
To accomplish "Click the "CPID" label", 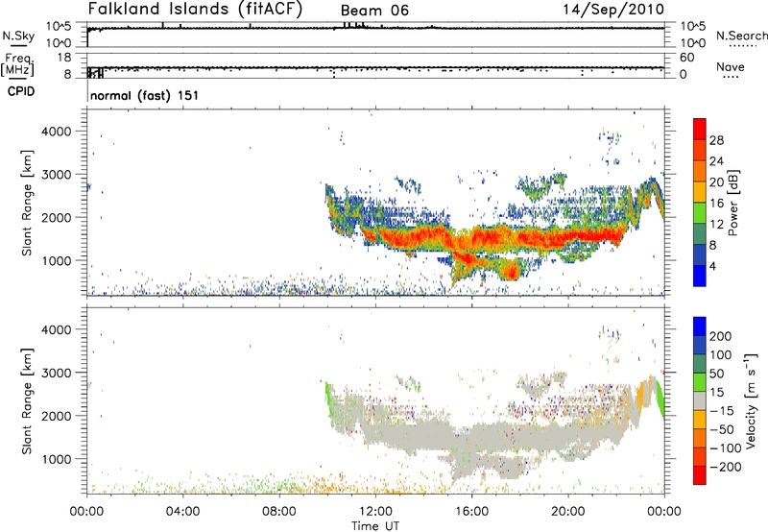I will click(20, 91).
